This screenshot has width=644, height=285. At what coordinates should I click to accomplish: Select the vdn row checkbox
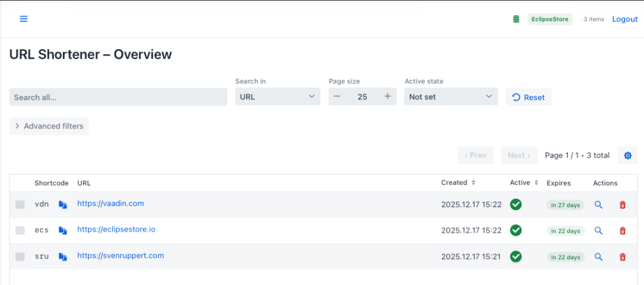[20, 204]
